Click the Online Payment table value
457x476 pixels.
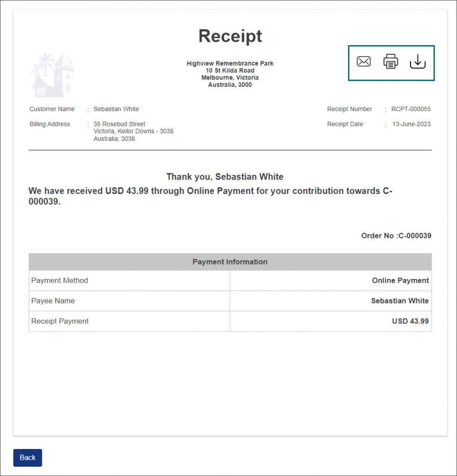click(400, 280)
